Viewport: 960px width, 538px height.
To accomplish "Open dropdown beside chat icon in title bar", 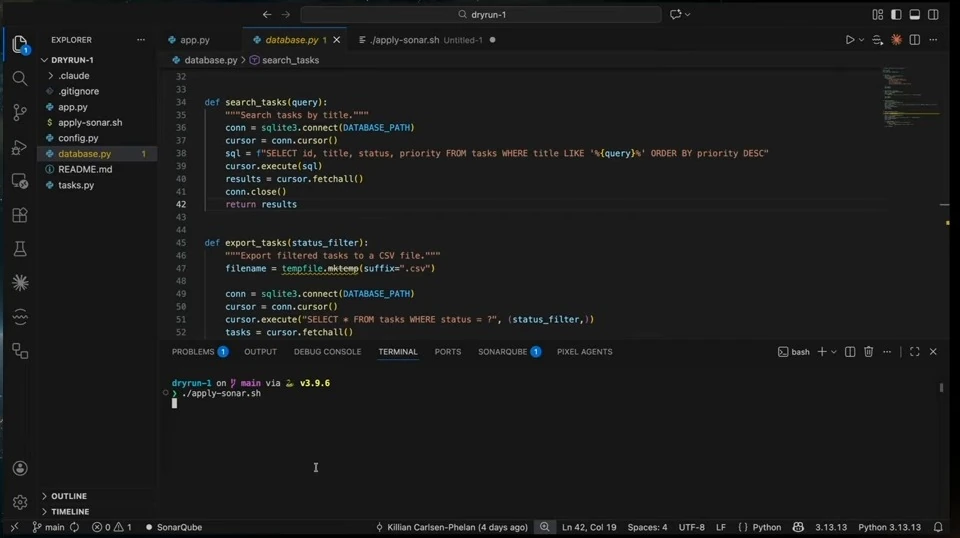I will [688, 14].
